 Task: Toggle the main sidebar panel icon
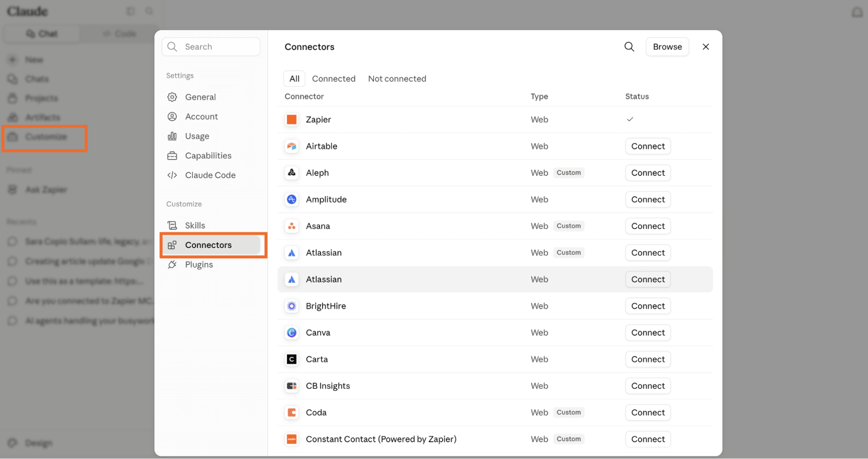(131, 11)
